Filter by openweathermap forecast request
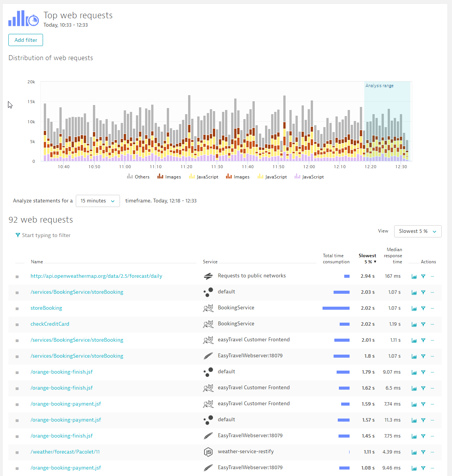Viewport: 452px width, 476px height. tap(423, 277)
